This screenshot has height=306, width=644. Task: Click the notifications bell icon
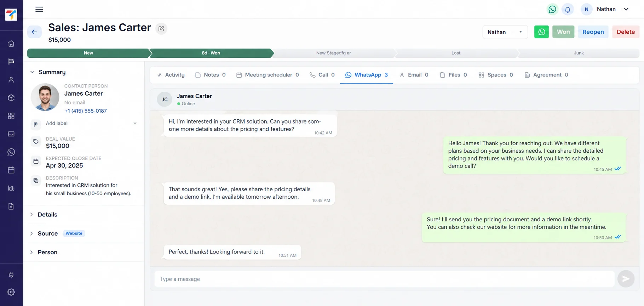[568, 10]
